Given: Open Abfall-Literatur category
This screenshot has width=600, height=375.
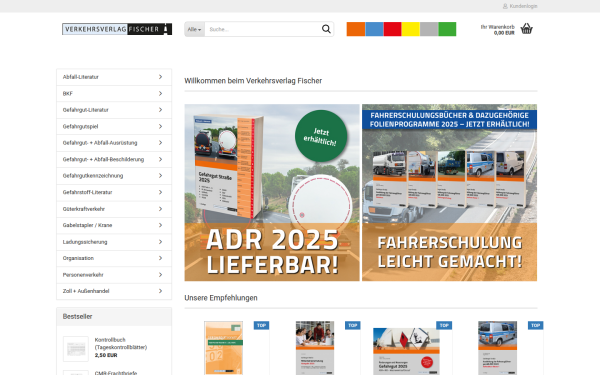Looking at the screenshot, I should click(114, 77).
